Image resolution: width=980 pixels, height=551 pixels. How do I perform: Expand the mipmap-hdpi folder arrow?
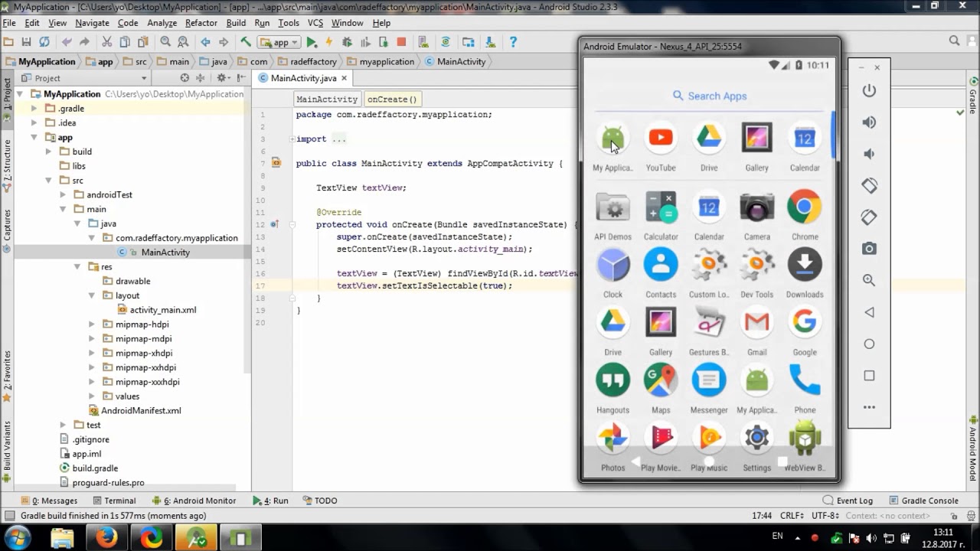tap(92, 324)
